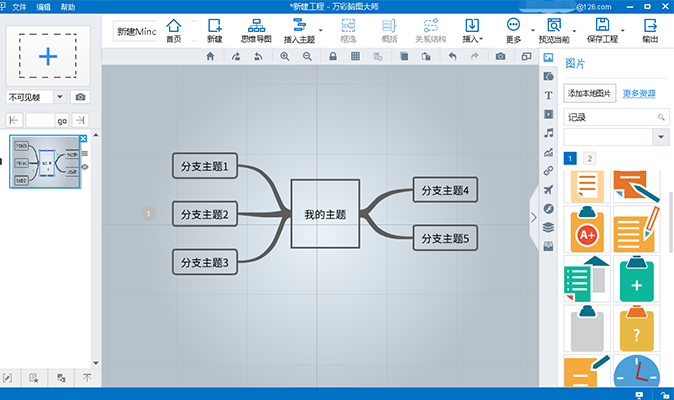Open the category dropdown under search box
The width and height of the screenshot is (674, 400).
pos(659,137)
